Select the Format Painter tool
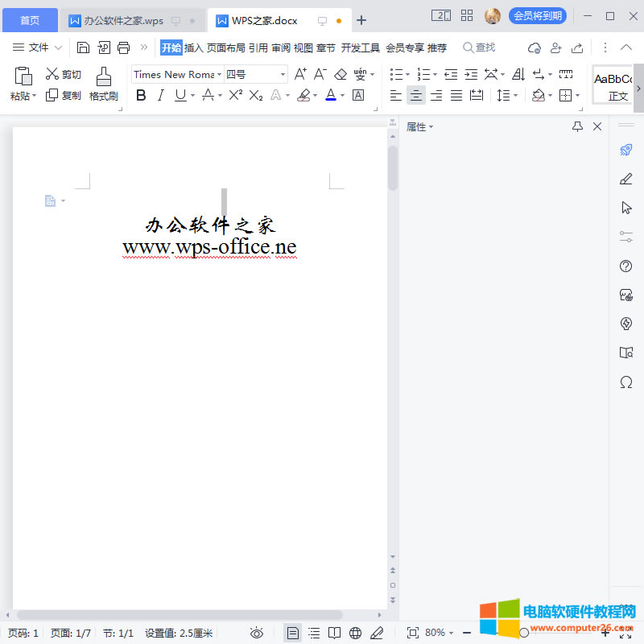 104,83
